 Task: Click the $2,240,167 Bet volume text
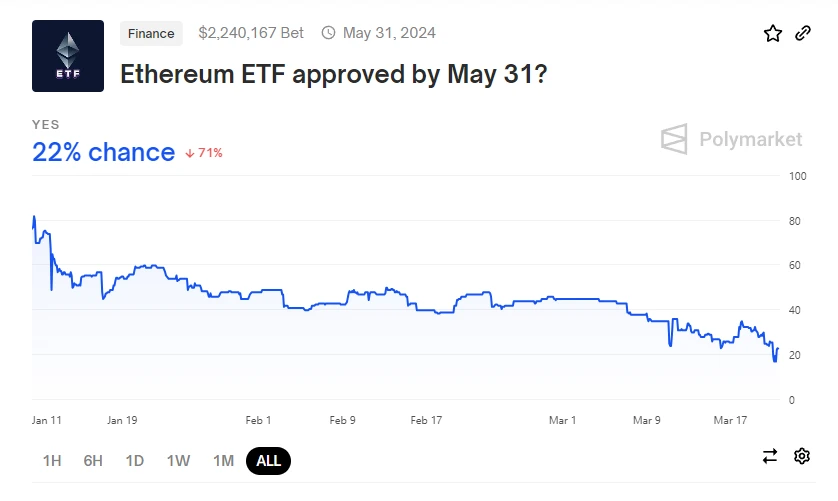click(251, 33)
